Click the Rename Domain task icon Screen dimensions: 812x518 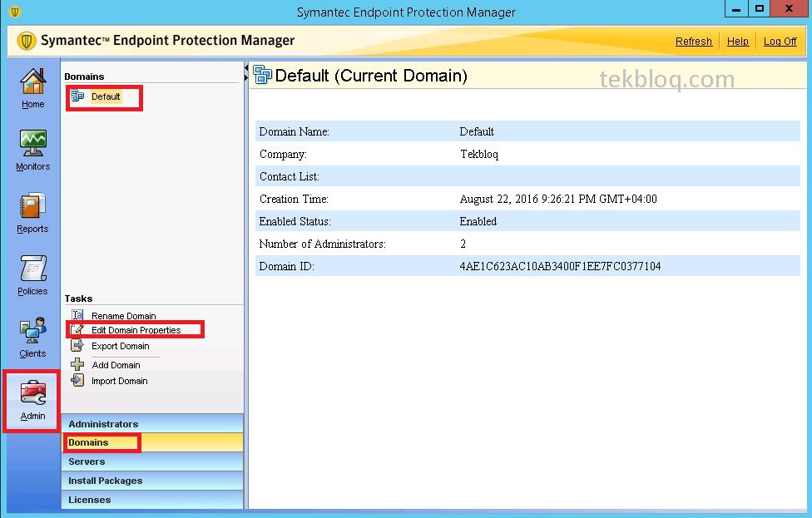(77, 314)
